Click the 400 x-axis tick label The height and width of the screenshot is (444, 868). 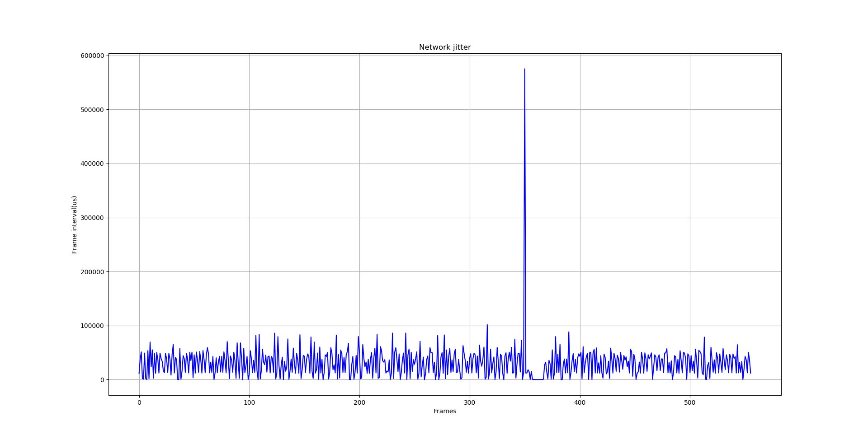click(580, 402)
